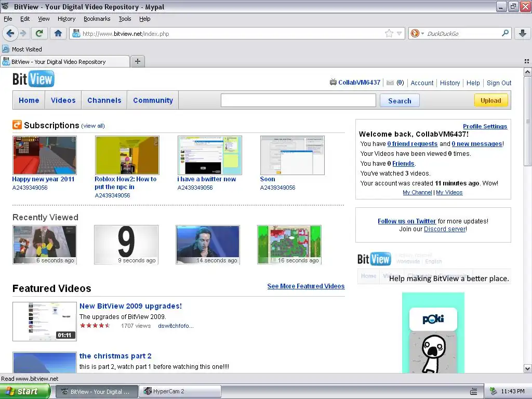Screen dimensions: 532x399
Task: Open the Discord server link
Action: 445,229
